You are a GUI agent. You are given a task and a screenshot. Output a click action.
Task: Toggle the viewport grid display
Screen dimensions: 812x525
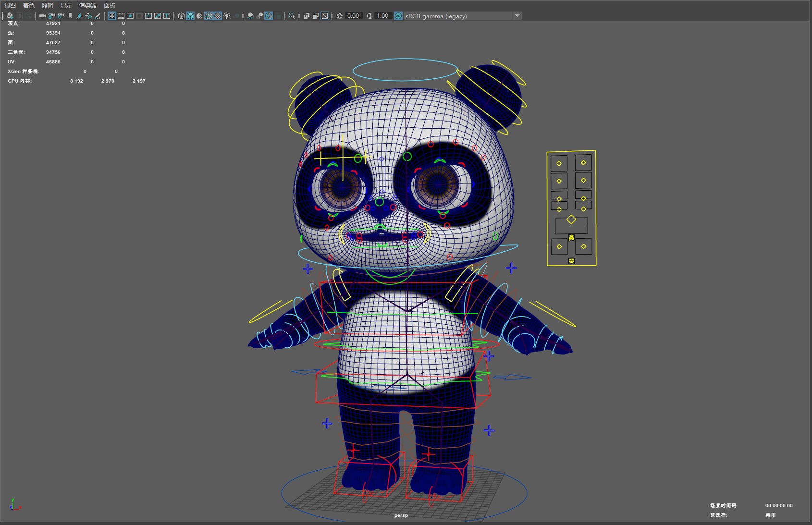point(112,16)
